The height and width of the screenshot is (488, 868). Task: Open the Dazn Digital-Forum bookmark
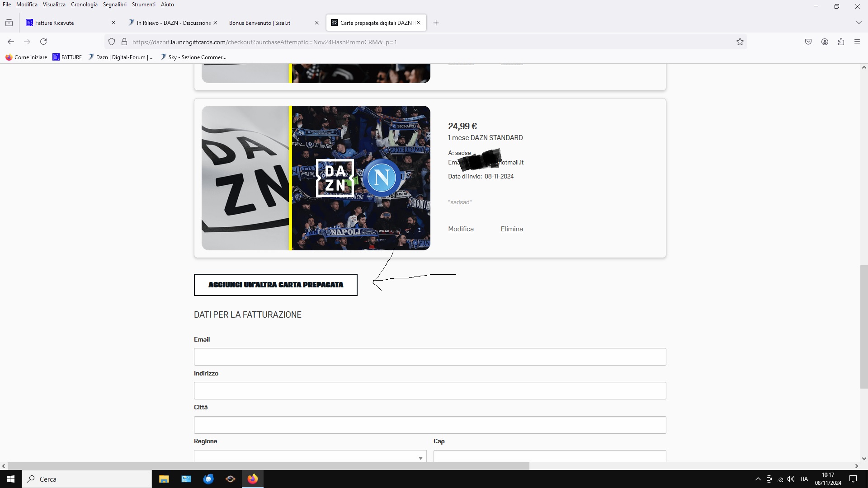(120, 57)
